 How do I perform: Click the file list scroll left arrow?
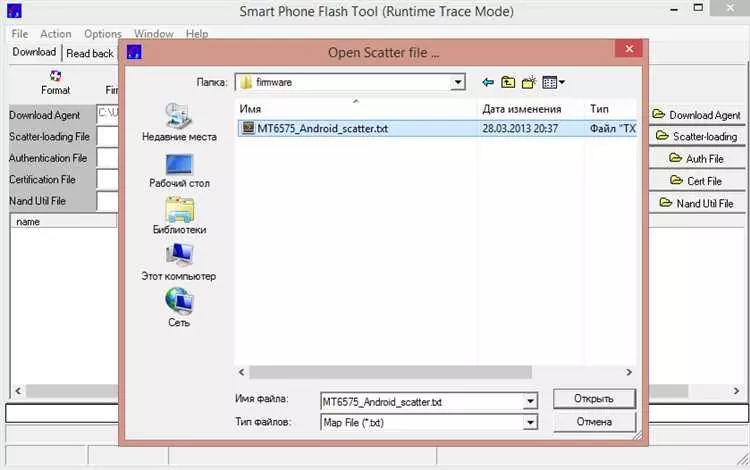(x=242, y=372)
